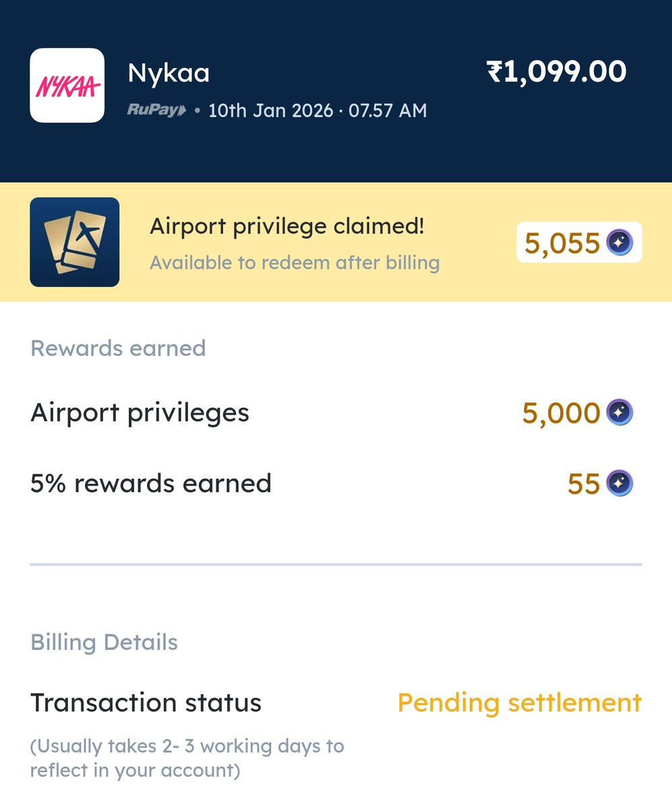This screenshot has height=809, width=672.
Task: Tap the 'Airport privileges' reward row label
Action: 140,412
